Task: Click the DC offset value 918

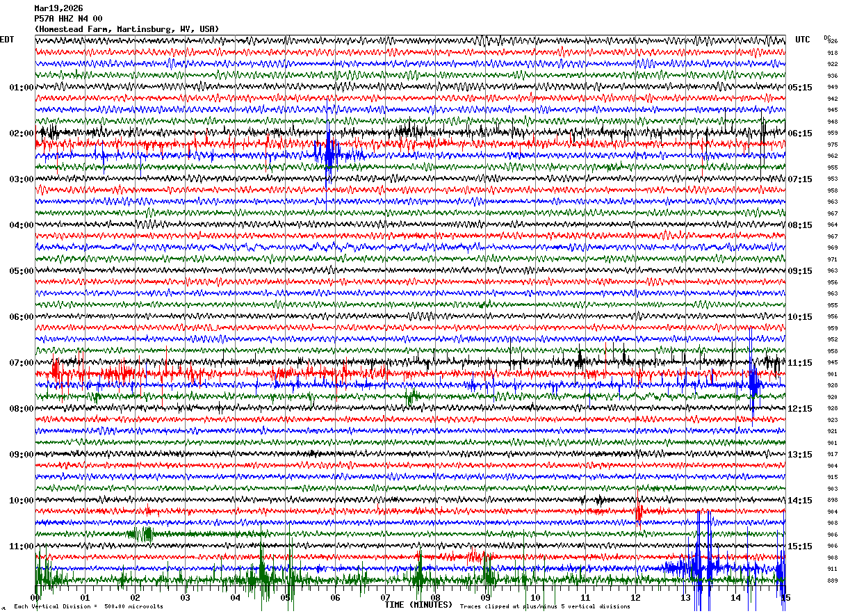Action: point(832,53)
